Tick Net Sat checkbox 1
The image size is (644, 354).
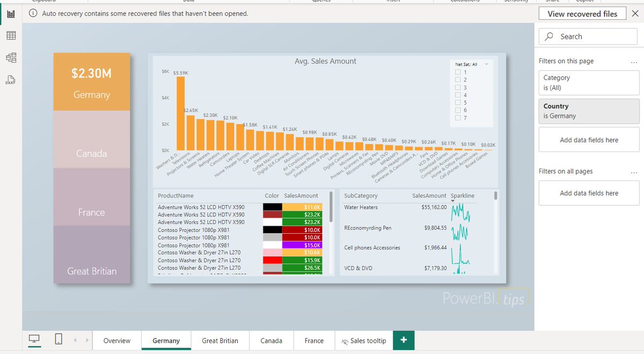click(x=458, y=72)
